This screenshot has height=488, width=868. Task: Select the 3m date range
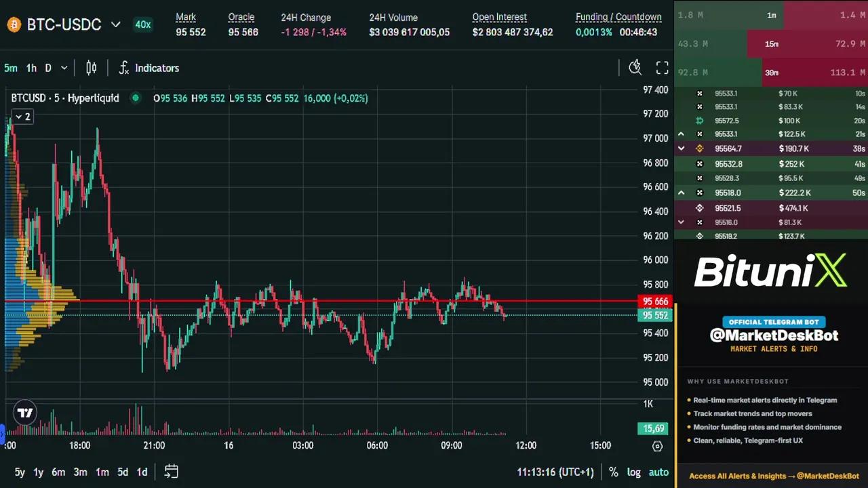tap(80, 472)
